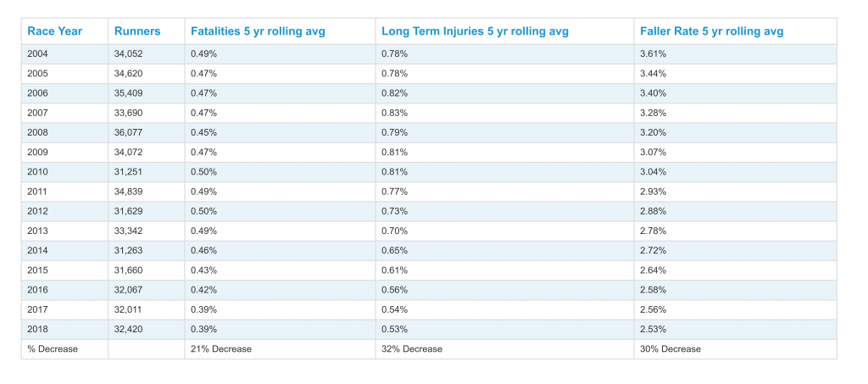Click Faller Rate 5 yr rolling avg header

[x=712, y=31]
